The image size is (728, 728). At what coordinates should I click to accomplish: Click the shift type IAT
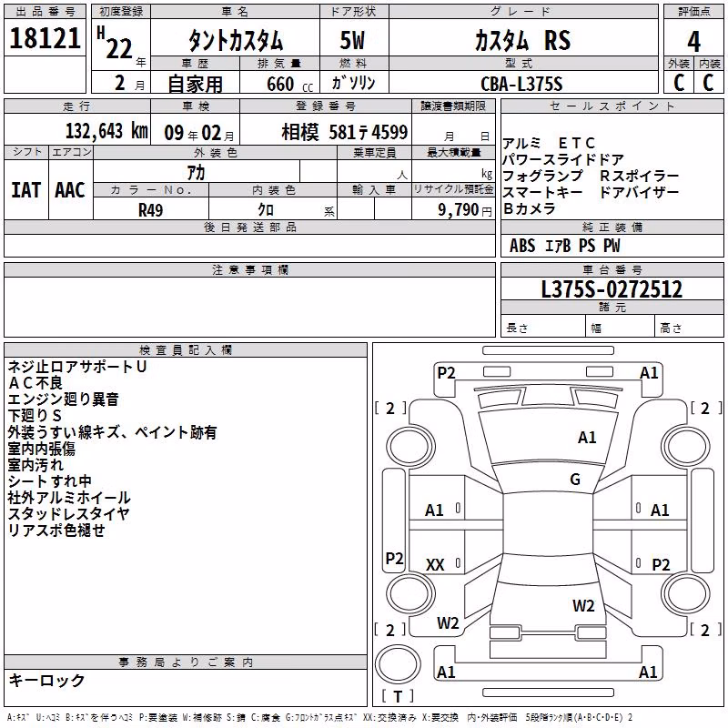click(x=26, y=190)
